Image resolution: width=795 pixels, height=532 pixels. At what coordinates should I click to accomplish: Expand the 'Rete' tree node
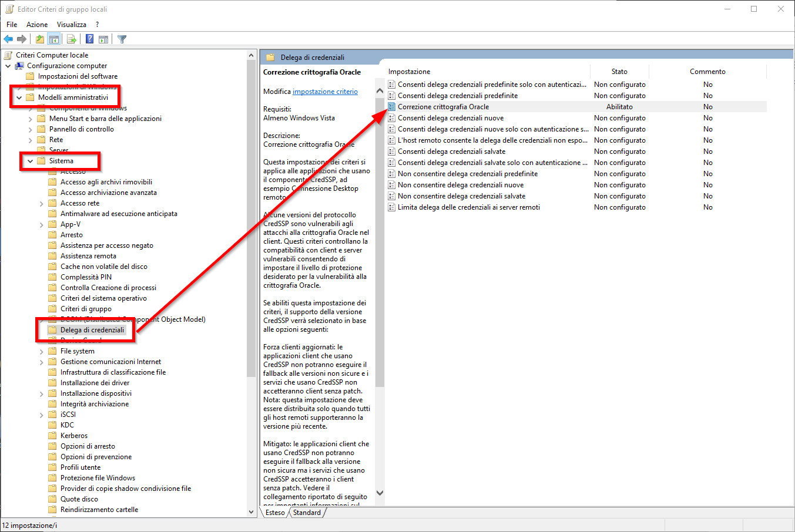[31, 139]
